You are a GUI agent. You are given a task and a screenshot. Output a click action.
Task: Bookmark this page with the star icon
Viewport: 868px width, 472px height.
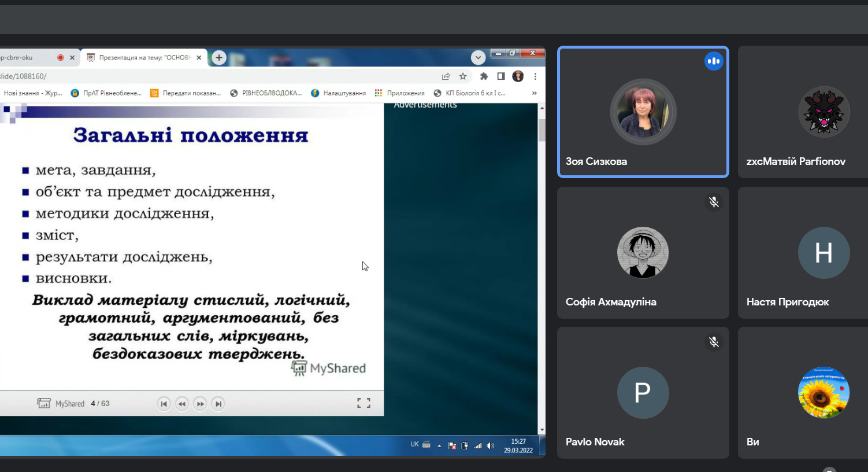click(463, 76)
